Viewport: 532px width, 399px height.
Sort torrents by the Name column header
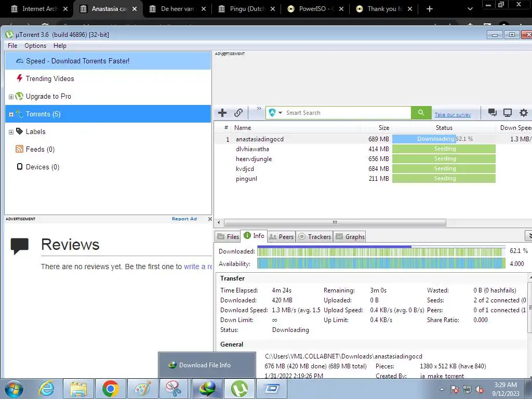(x=296, y=128)
